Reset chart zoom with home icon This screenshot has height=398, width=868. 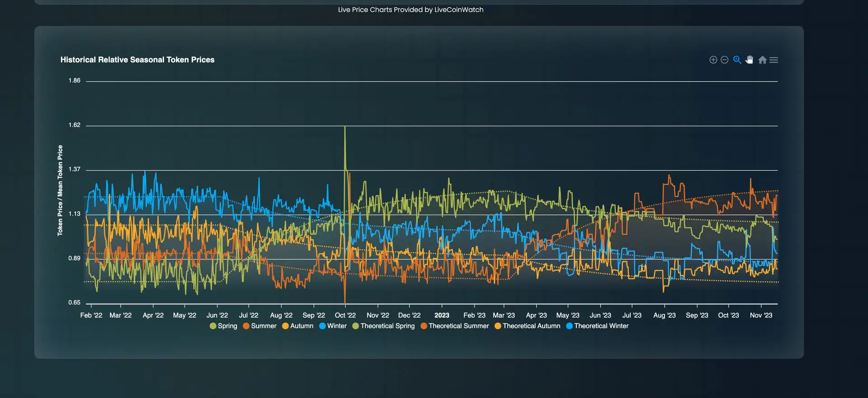(762, 60)
